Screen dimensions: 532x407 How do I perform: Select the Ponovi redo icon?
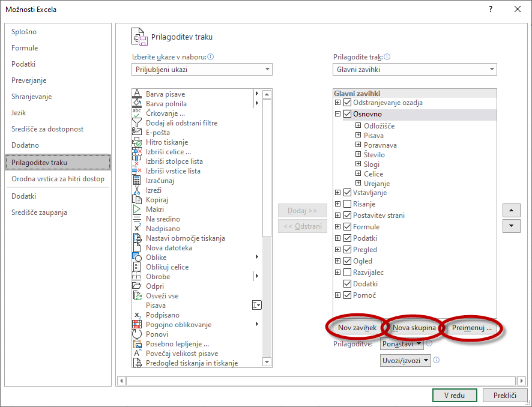pos(137,334)
